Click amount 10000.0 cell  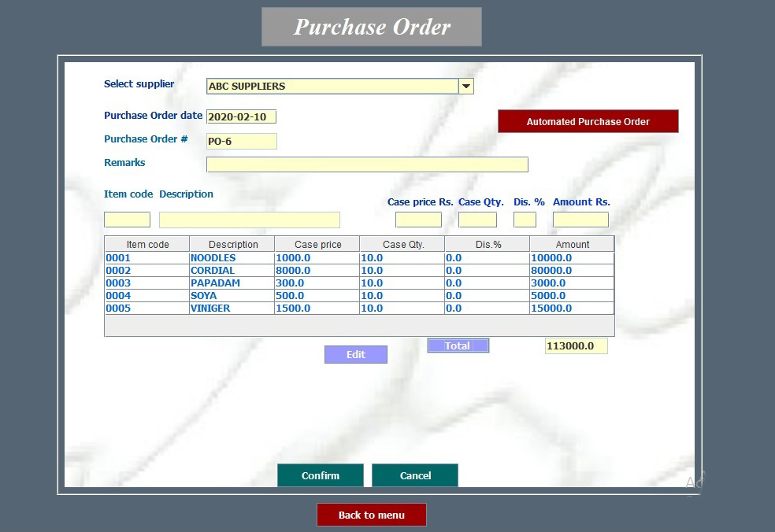572,258
